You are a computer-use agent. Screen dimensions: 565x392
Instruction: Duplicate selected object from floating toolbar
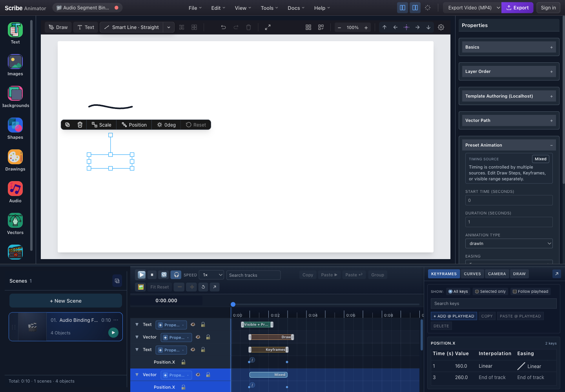67,125
